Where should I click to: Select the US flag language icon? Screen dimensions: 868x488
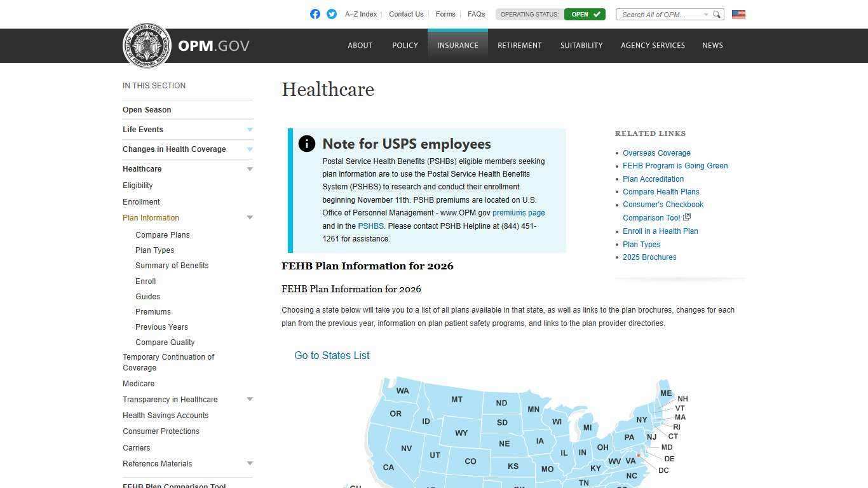click(x=738, y=14)
